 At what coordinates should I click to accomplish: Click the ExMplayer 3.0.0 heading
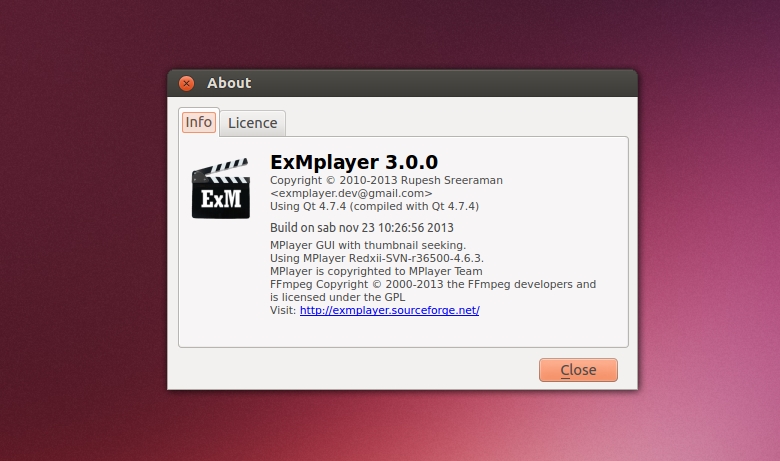click(354, 162)
